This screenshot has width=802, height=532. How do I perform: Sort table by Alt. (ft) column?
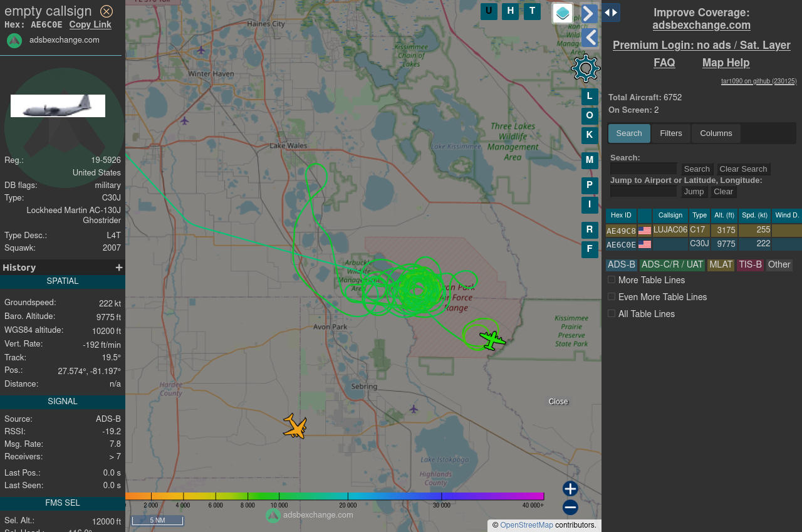pos(724,216)
